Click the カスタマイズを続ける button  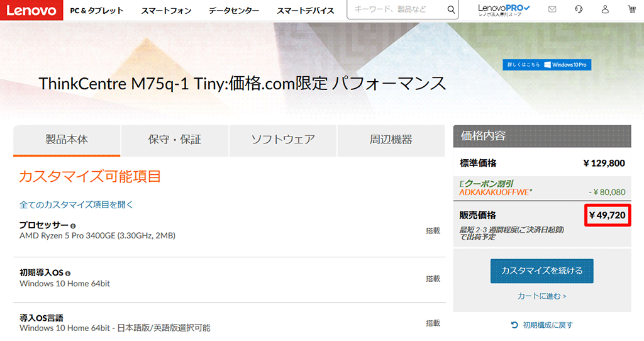tap(541, 271)
